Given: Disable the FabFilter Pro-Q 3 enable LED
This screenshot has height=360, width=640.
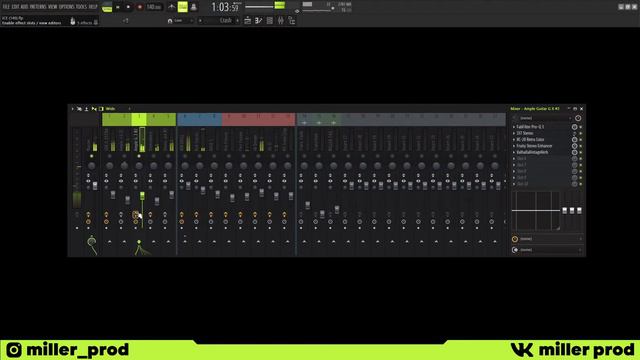Looking at the screenshot, I should pos(581,127).
